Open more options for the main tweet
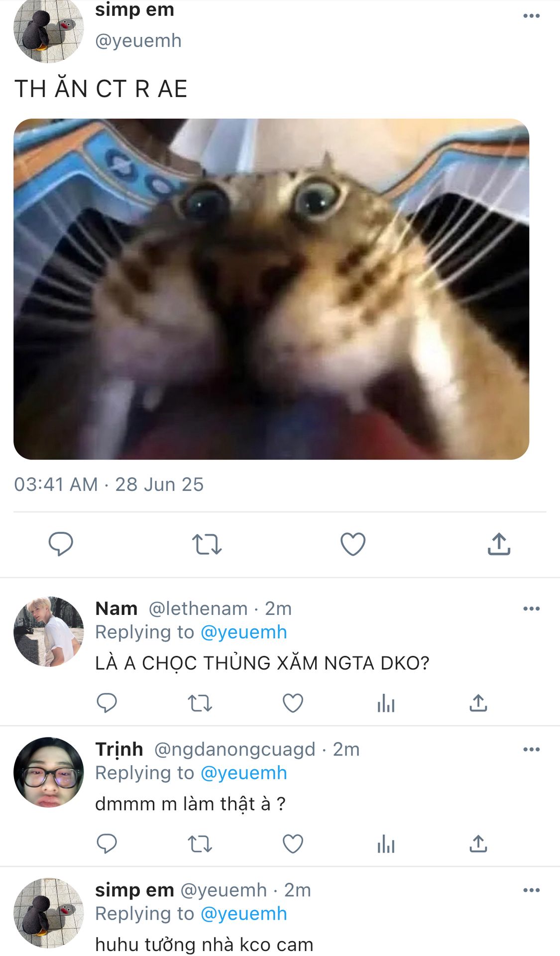 [531, 16]
